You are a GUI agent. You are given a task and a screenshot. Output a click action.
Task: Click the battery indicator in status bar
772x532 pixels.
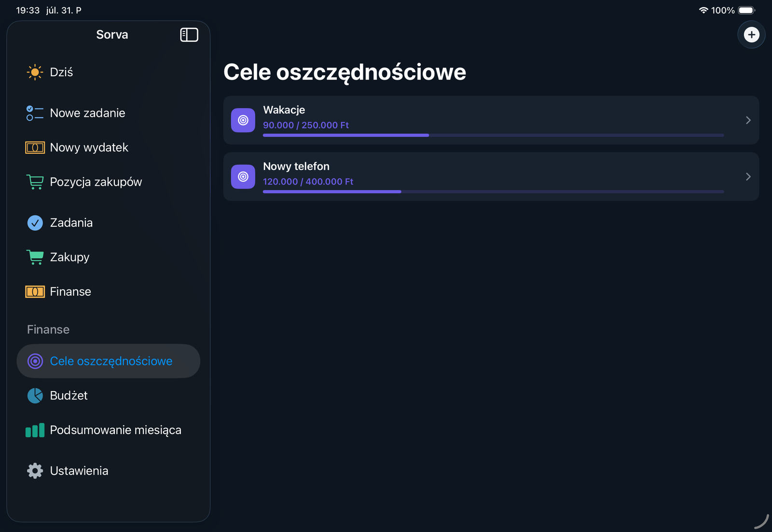(x=746, y=10)
